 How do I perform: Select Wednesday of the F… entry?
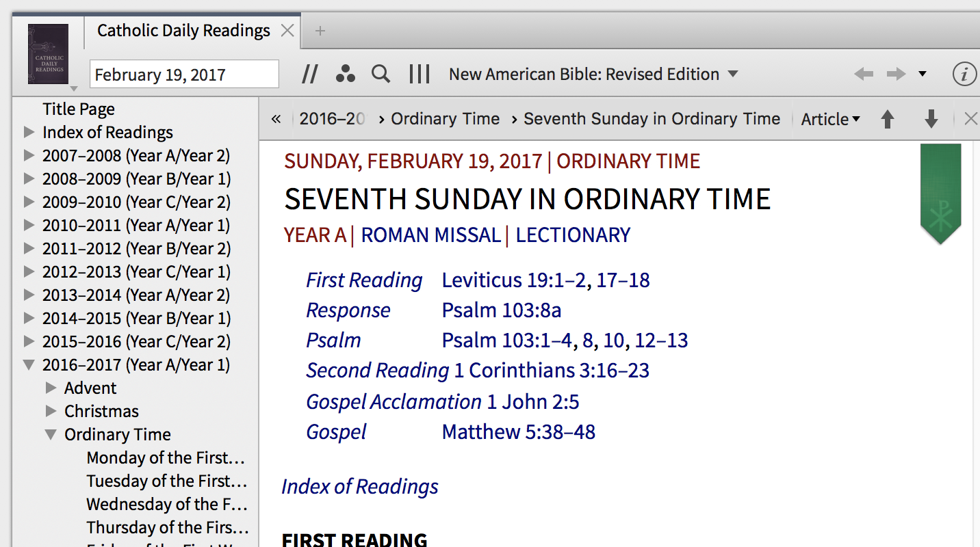click(167, 504)
